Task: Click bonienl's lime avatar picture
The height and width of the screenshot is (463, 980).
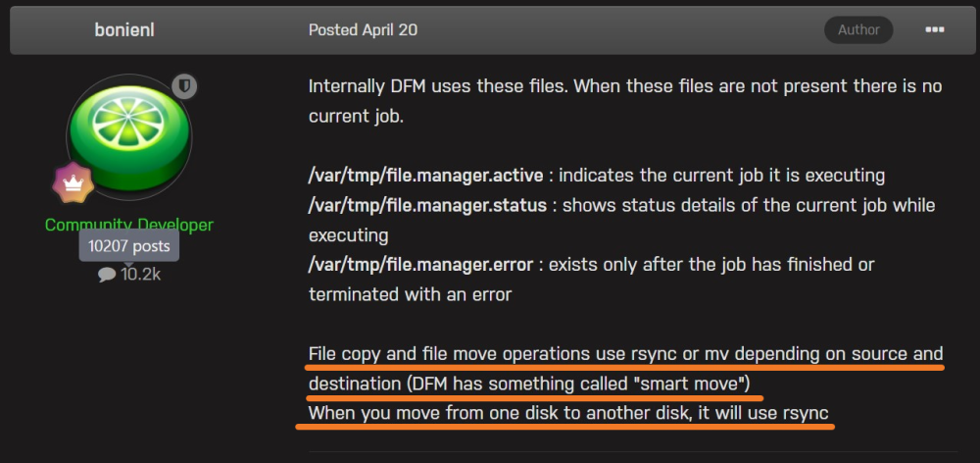Action: pyautogui.click(x=128, y=137)
